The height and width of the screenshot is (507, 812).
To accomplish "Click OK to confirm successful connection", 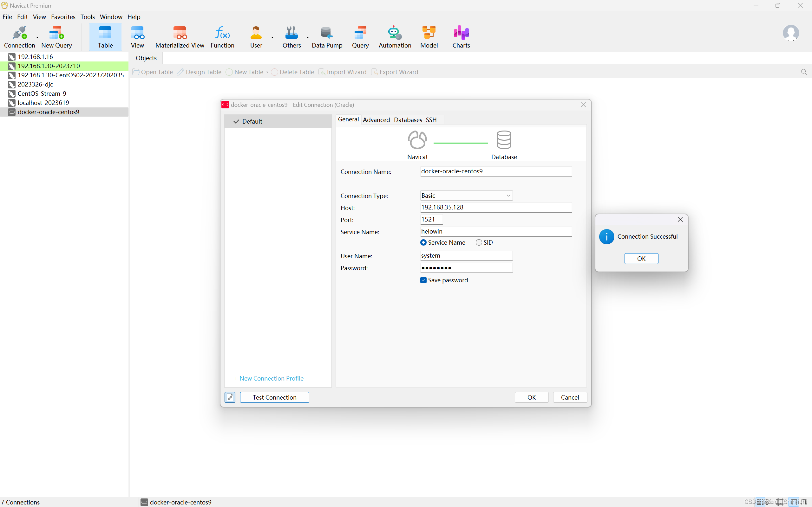I will coord(641,258).
